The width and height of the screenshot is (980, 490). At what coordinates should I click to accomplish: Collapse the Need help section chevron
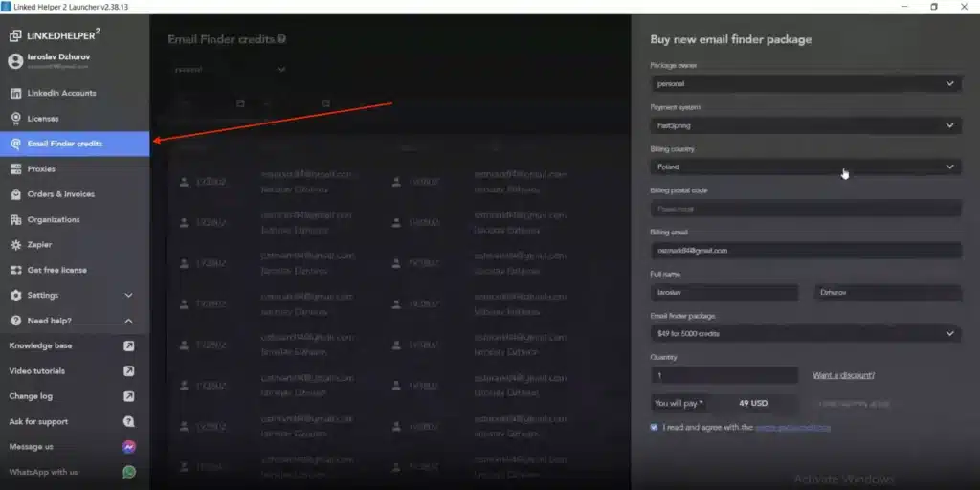click(129, 321)
